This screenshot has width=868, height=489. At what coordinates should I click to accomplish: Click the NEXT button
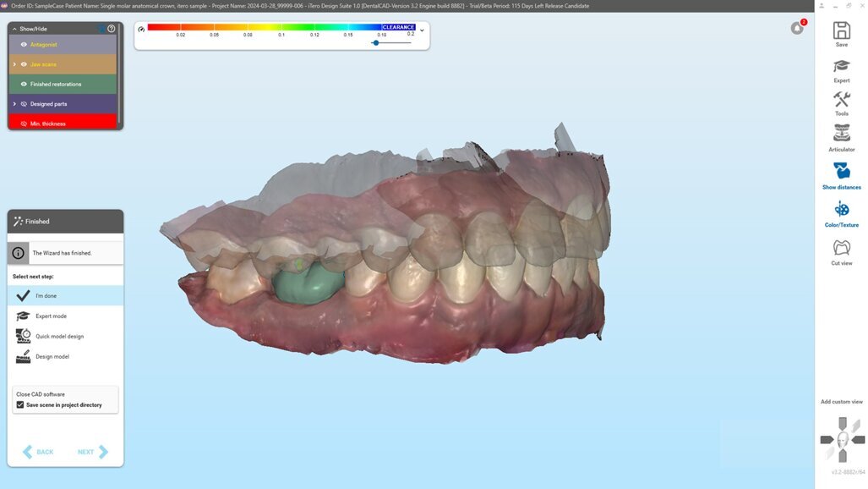88,451
